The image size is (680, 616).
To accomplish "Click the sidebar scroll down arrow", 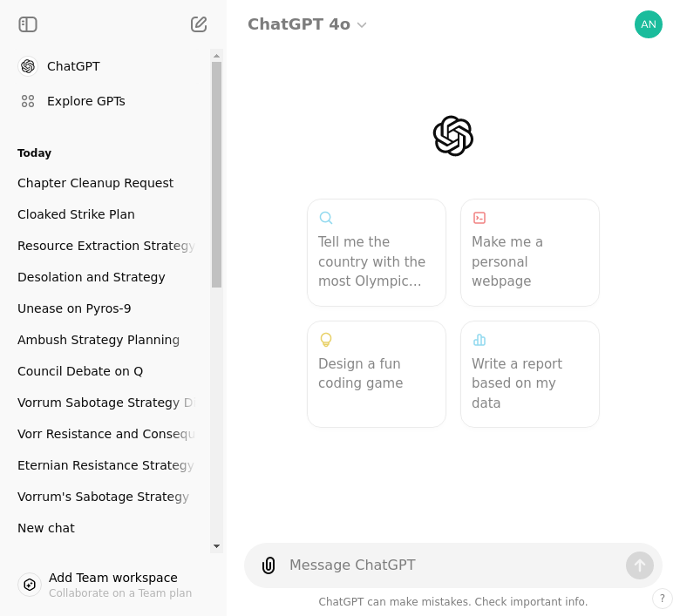I will click(217, 546).
